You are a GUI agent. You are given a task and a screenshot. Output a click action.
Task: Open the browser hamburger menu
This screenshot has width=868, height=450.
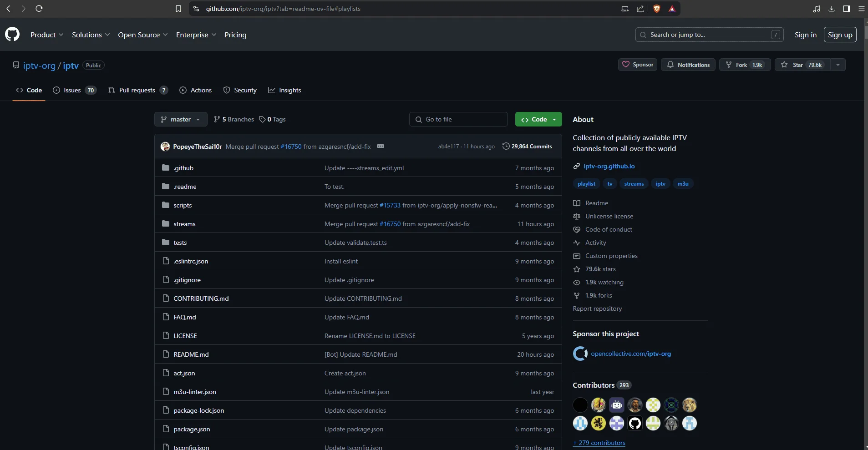(862, 9)
